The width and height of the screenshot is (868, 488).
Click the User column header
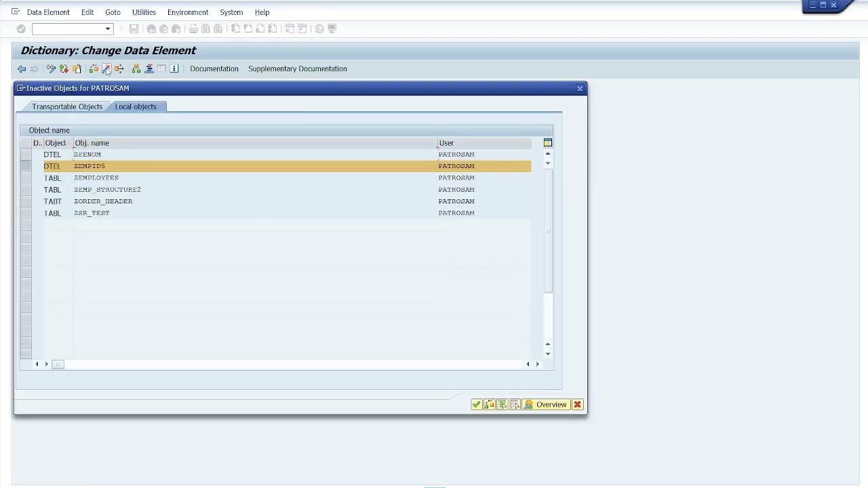484,143
